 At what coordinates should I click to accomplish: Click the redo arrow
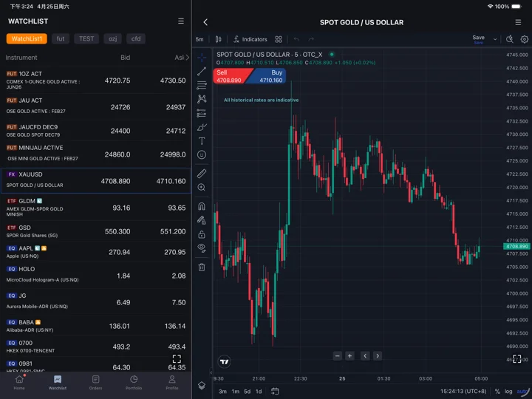point(311,39)
